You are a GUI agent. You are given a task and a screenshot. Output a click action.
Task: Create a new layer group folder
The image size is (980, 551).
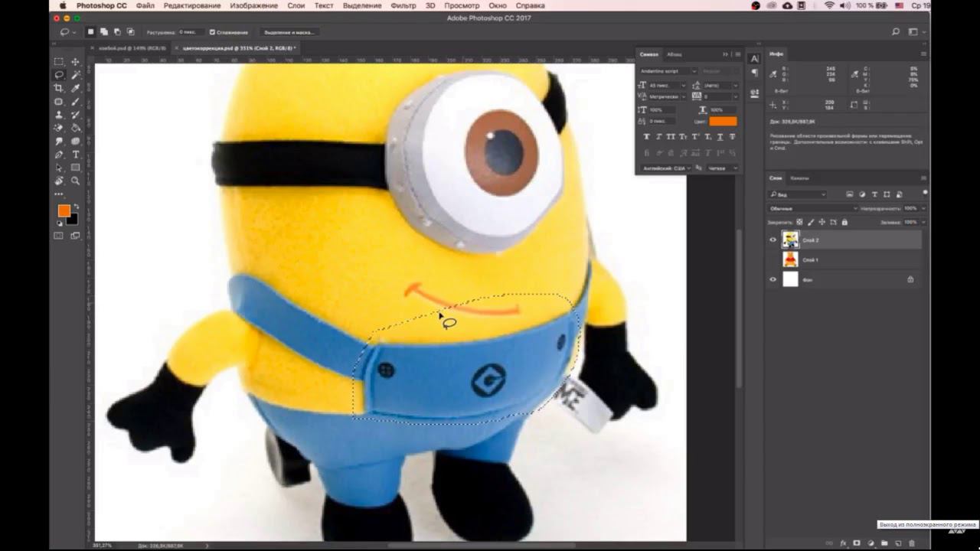tap(884, 543)
